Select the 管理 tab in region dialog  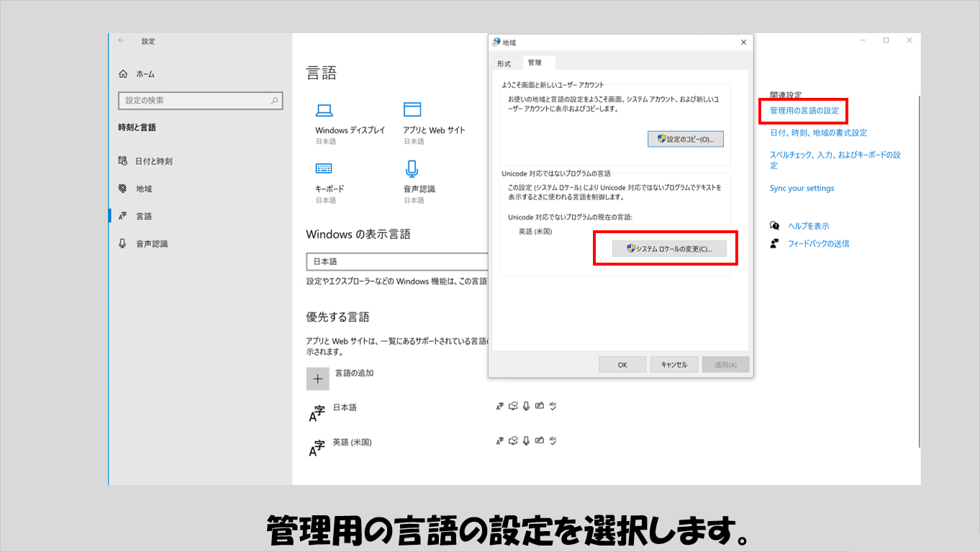pos(535,63)
